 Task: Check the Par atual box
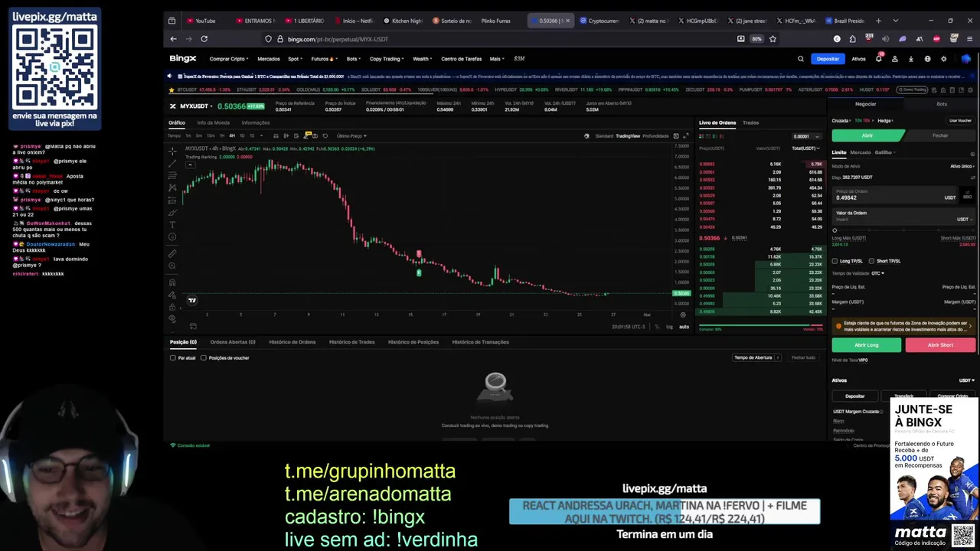(172, 357)
